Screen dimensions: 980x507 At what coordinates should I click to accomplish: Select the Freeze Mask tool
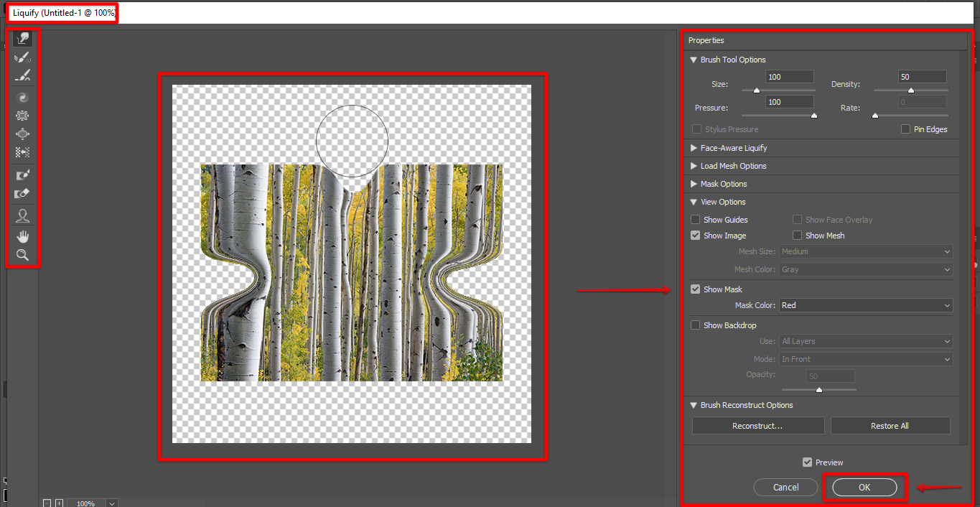point(23,175)
